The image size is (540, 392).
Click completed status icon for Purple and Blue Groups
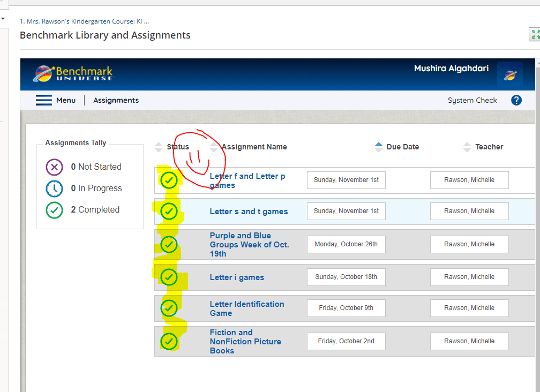tap(169, 244)
